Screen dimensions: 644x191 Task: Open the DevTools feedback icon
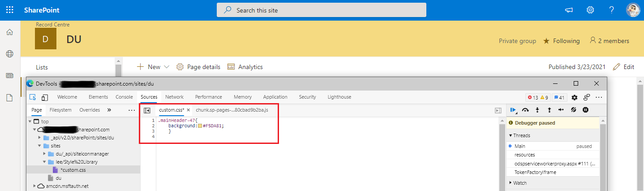[587, 97]
